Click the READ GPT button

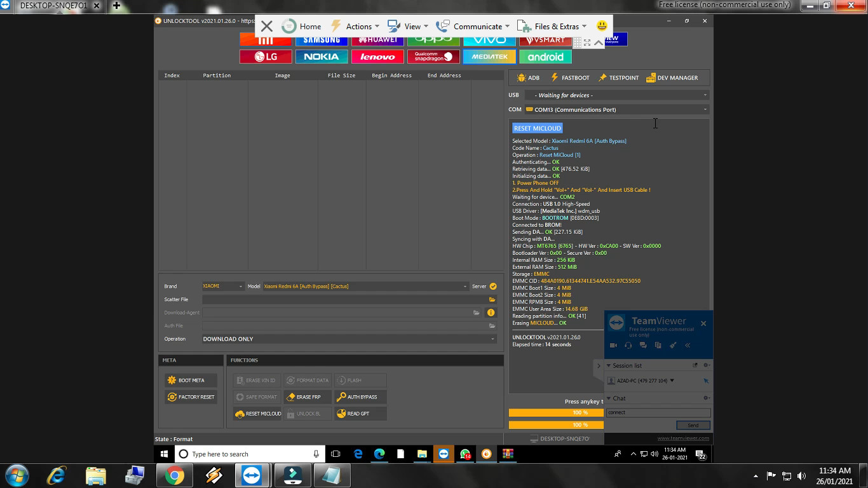tap(360, 413)
